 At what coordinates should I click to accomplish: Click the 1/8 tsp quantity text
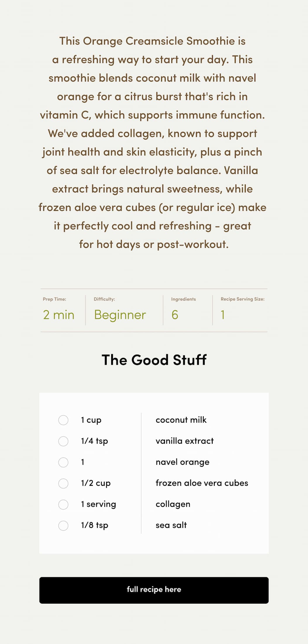94,525
